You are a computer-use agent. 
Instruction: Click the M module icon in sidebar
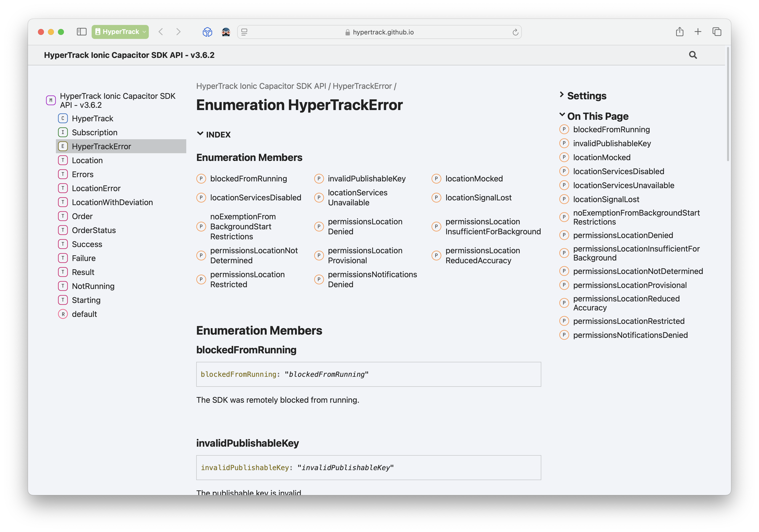point(51,100)
